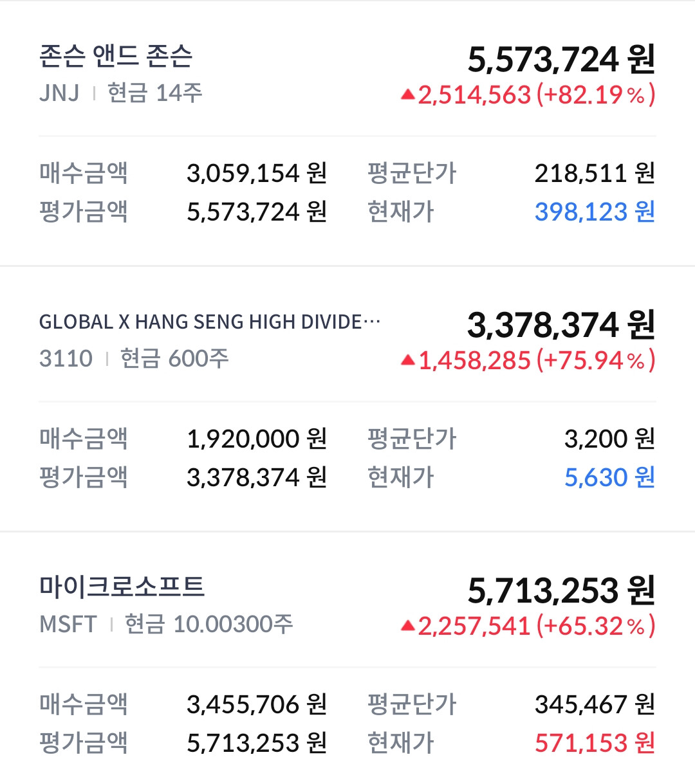This screenshot has width=695, height=784.
Task: Click the red up-triangle beside 1,458,285
Action: pos(407,360)
